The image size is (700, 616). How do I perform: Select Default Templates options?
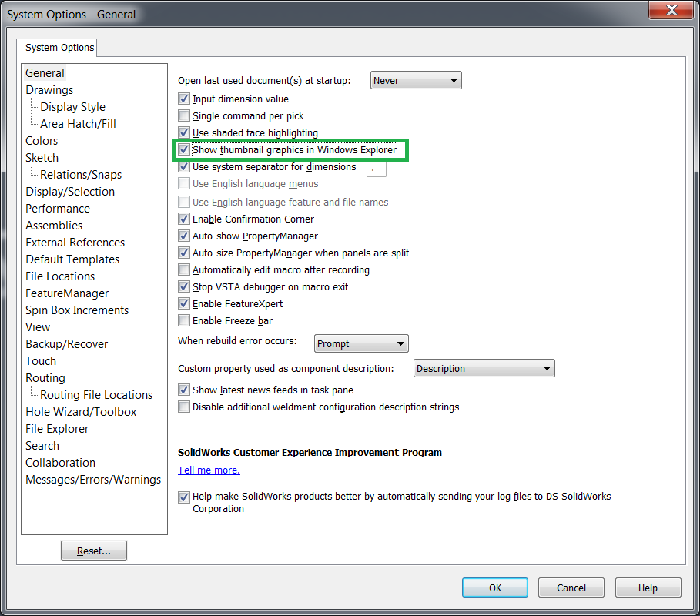pos(72,259)
